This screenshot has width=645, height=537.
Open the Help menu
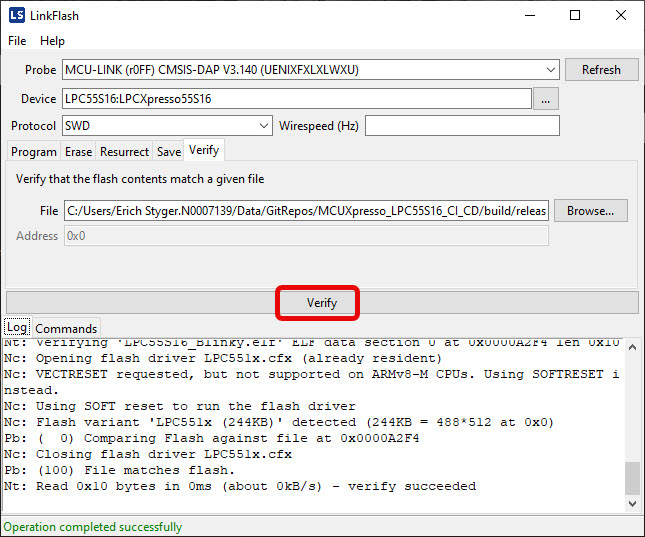coord(52,41)
